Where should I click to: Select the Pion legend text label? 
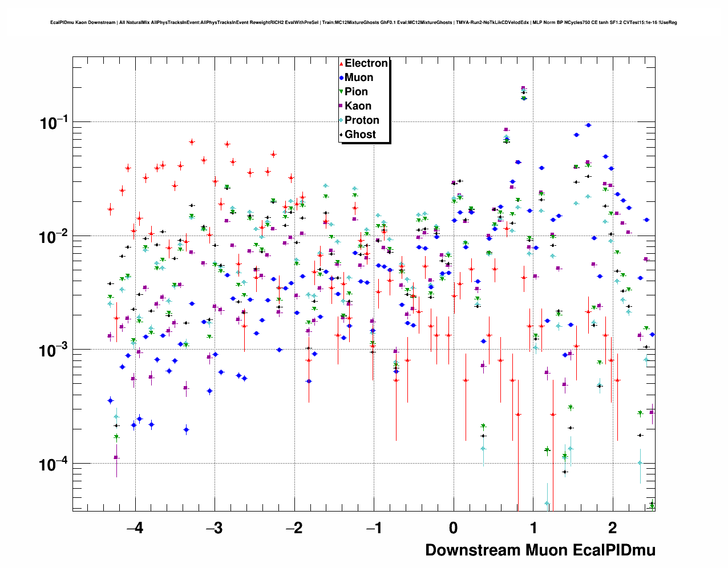(x=356, y=92)
